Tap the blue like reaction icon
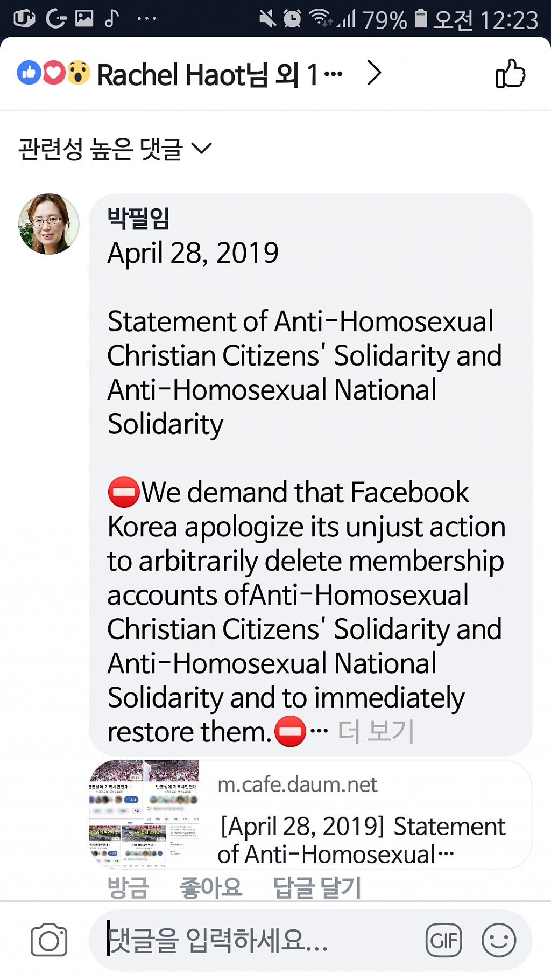The width and height of the screenshot is (551, 980). [x=29, y=73]
